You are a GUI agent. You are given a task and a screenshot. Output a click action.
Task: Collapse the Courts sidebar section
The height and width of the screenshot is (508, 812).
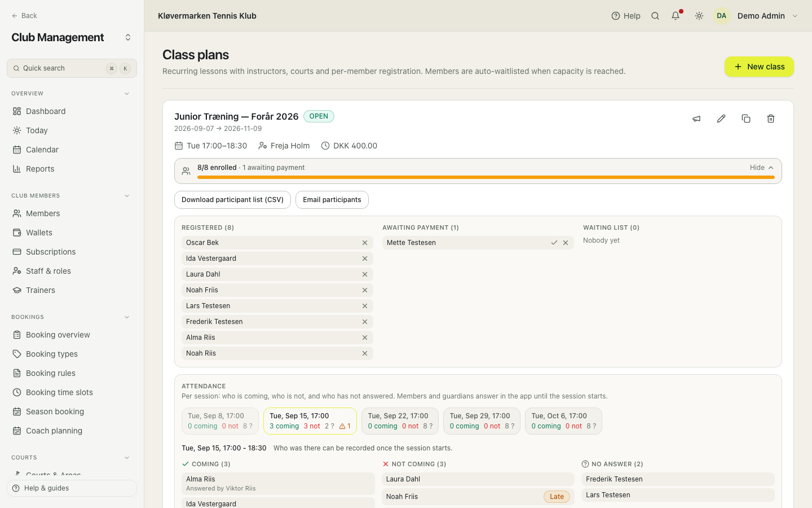click(127, 458)
